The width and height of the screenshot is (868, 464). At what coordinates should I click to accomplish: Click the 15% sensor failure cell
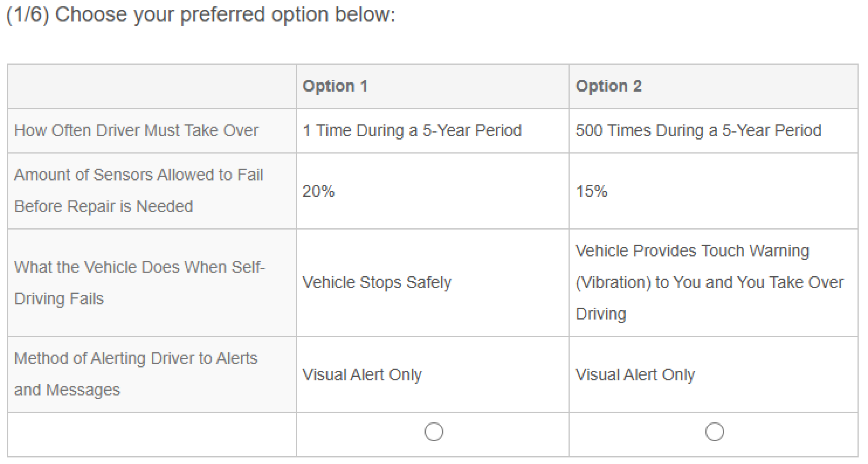pos(592,191)
